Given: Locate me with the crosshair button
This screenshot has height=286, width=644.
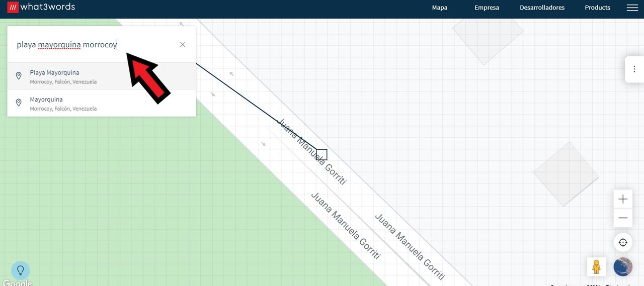Looking at the screenshot, I should coord(623,242).
